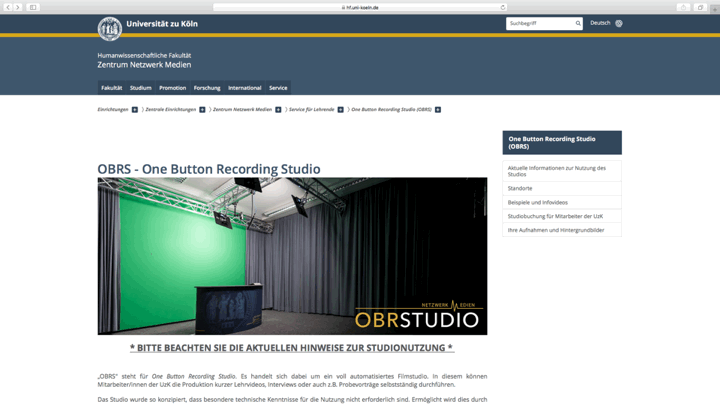Open the Studium menu
Image resolution: width=720 pixels, height=405 pixels.
click(x=140, y=88)
